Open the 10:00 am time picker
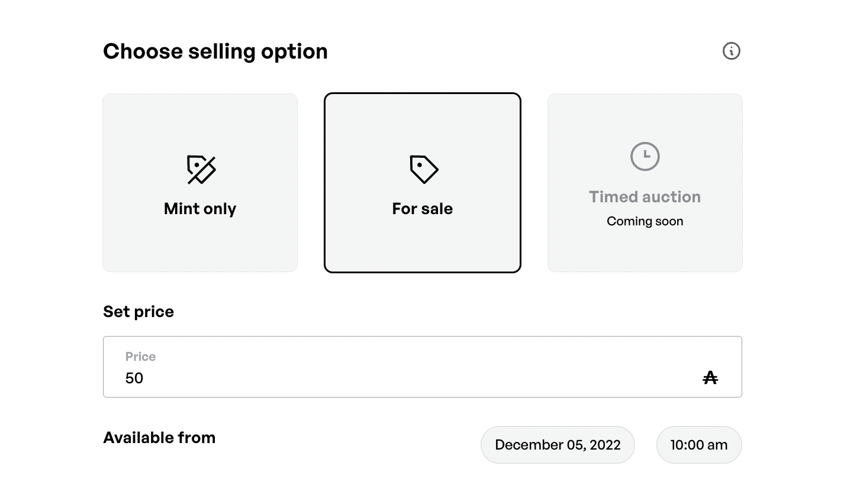Screen dimensions: 844x504 point(699,445)
